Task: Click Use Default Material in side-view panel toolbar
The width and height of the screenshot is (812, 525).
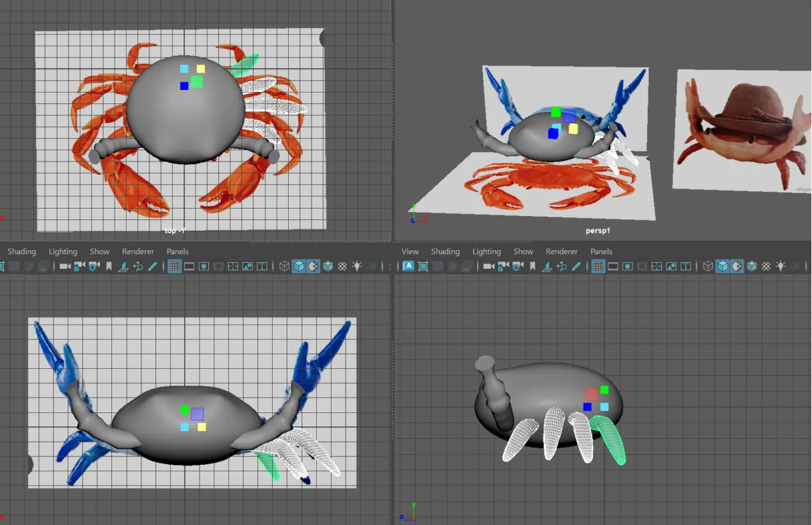Action: tap(737, 266)
